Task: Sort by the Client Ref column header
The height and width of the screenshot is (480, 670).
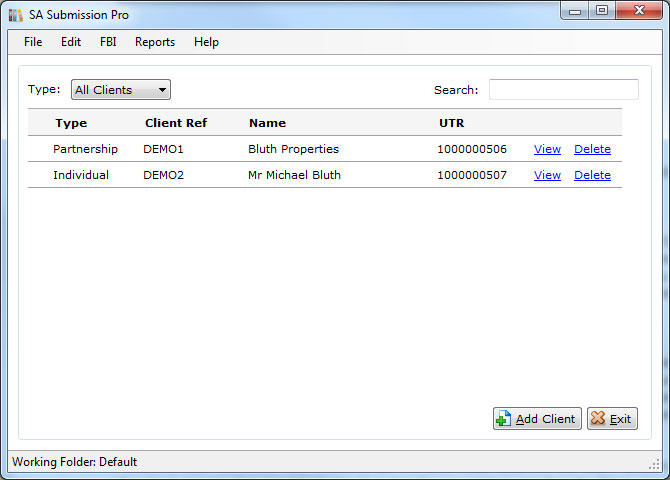Action: [175, 123]
